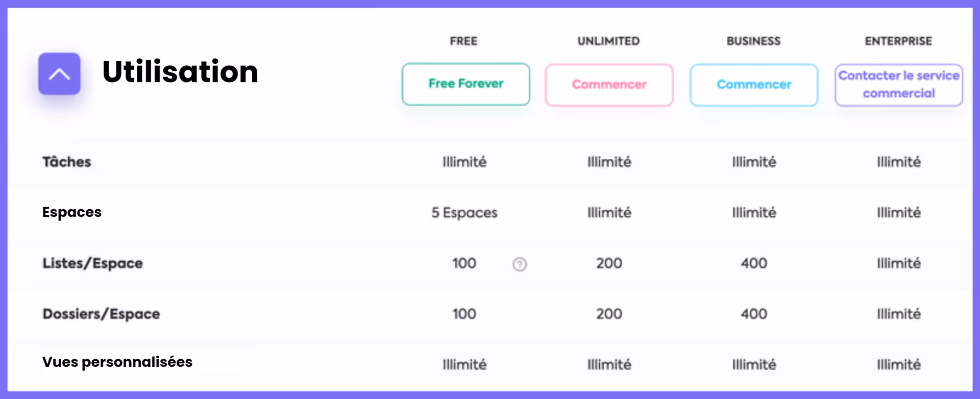Click the Espaces row label

pos(72,212)
